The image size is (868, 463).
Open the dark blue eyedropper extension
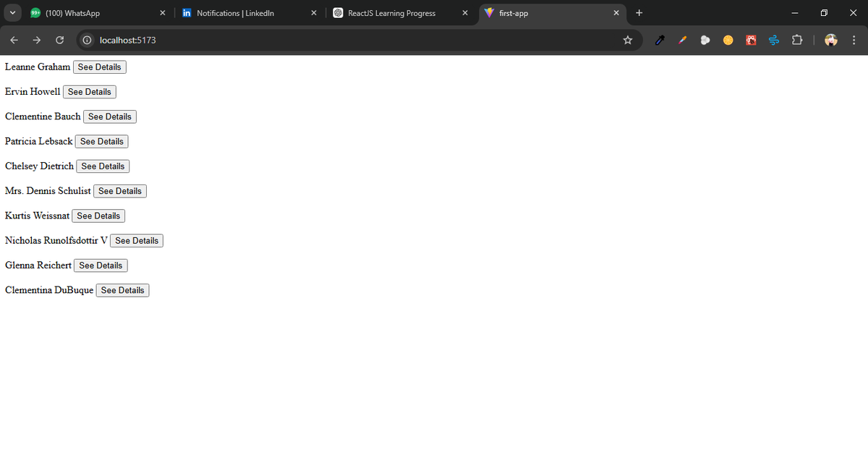coord(659,40)
